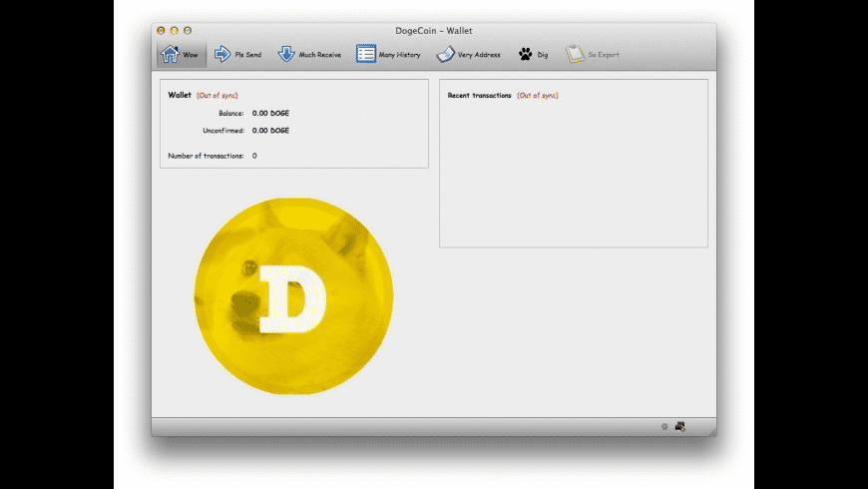Click the So Export clipboard button
Viewport: 868px width, 489px height.
point(592,54)
